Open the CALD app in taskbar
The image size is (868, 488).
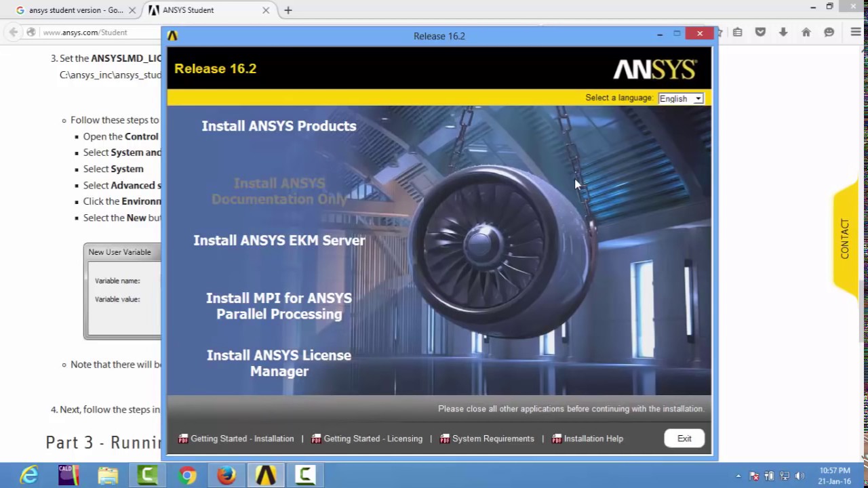coord(68,476)
